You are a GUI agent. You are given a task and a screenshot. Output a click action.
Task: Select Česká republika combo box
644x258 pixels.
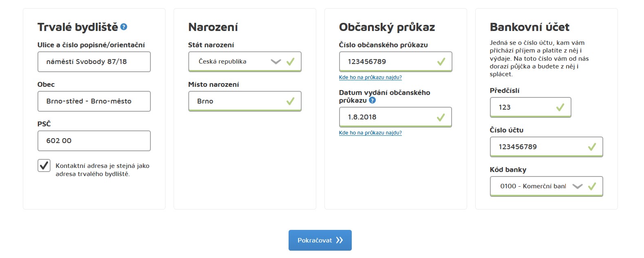click(x=245, y=62)
